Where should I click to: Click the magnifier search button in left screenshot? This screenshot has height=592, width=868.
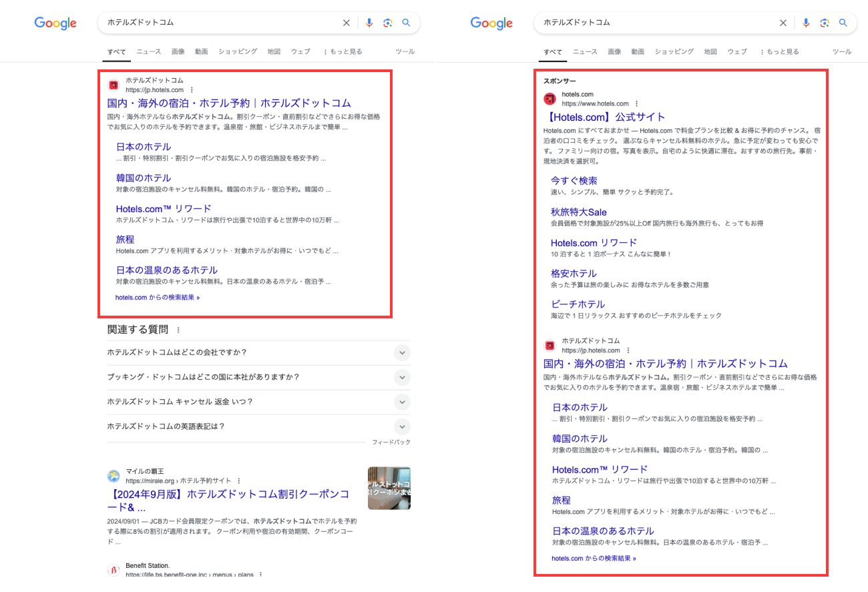click(x=406, y=23)
